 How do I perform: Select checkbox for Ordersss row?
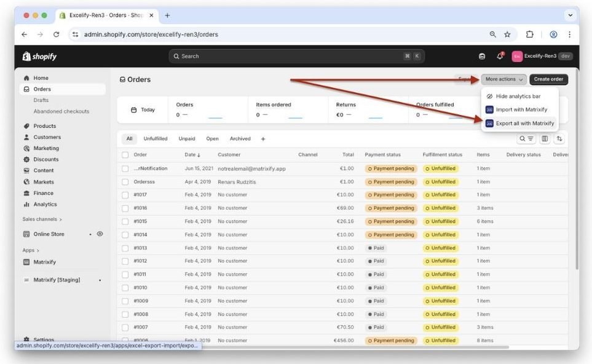point(125,182)
